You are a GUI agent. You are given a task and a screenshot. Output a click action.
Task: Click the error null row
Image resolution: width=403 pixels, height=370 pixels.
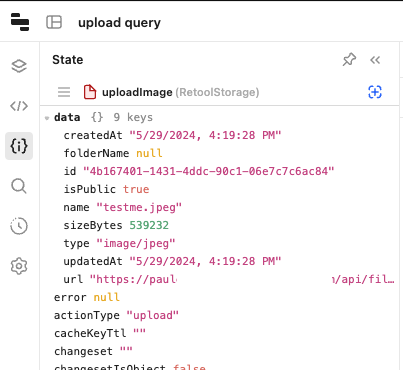(87, 297)
